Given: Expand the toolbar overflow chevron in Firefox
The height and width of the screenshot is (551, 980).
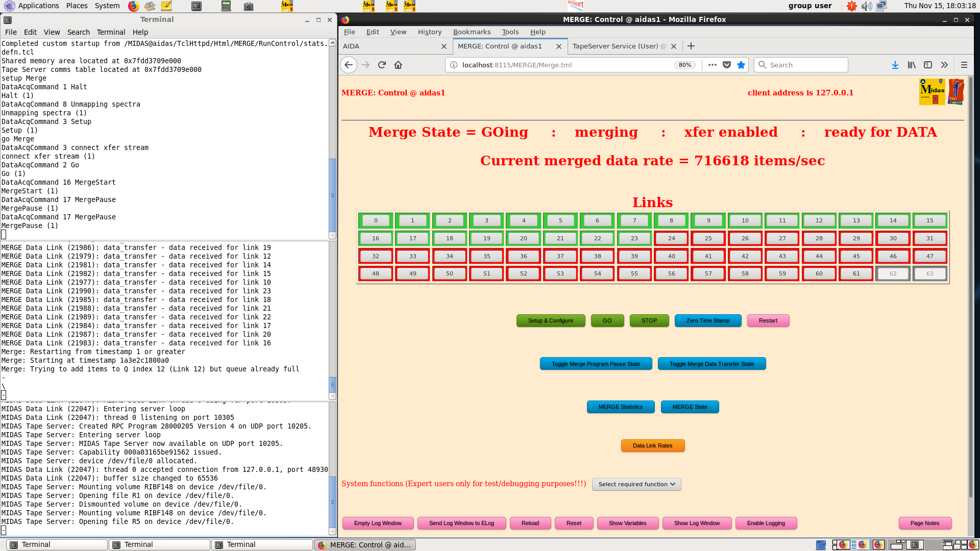Looking at the screenshot, I should pos(944,65).
